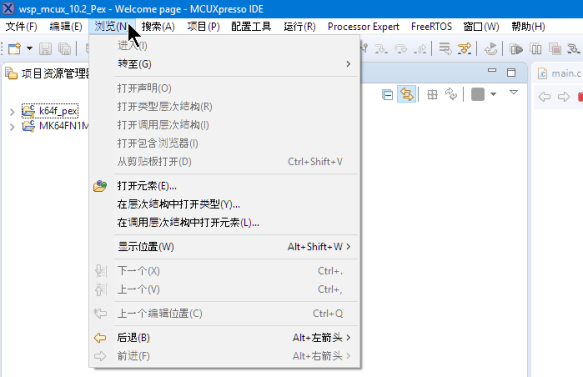This screenshot has height=377, width=583.
Task: Click the Step Return toolbar icon
Action: 420,49
